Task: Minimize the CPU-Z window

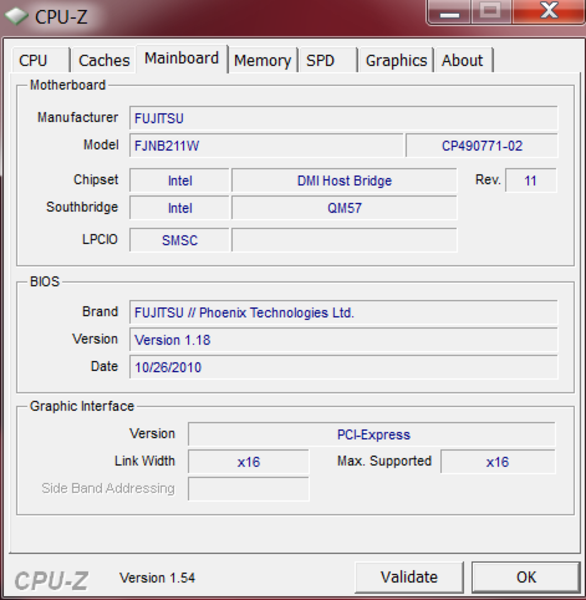Action: 449,12
